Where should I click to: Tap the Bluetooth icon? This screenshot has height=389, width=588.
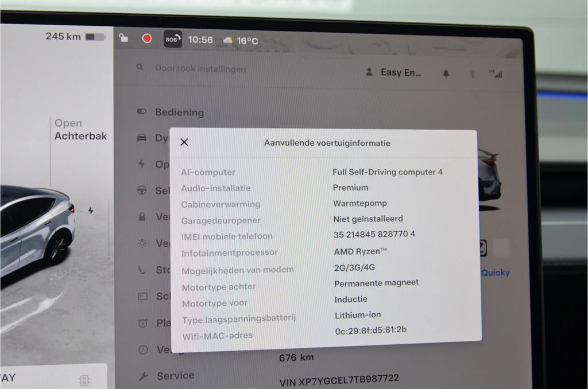coord(472,74)
